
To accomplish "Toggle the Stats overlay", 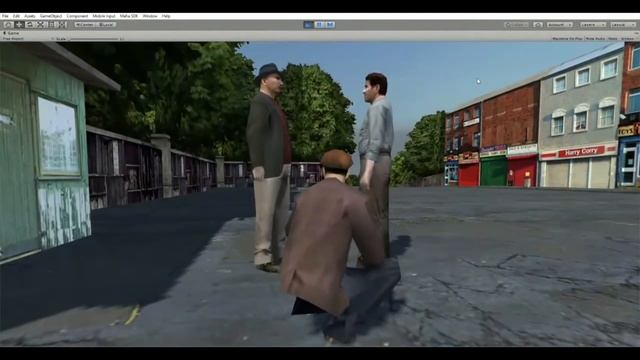I will (x=613, y=38).
